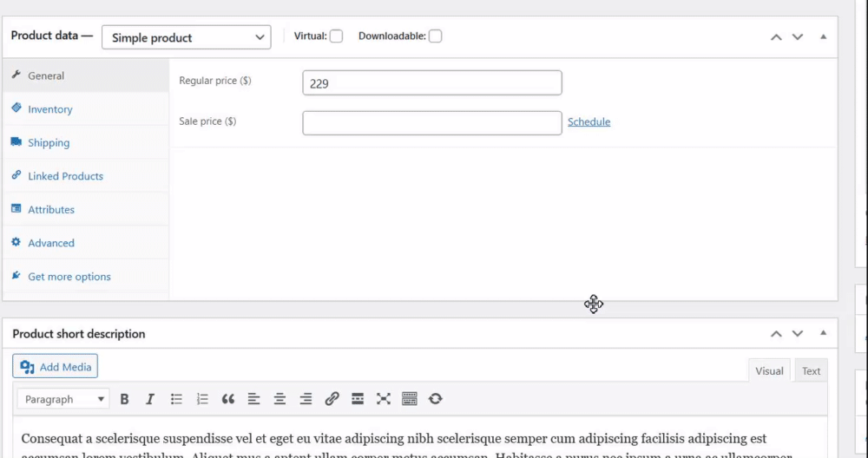Click the truck icon beside Shipping
Viewport: 868px width, 458px height.
tap(16, 141)
